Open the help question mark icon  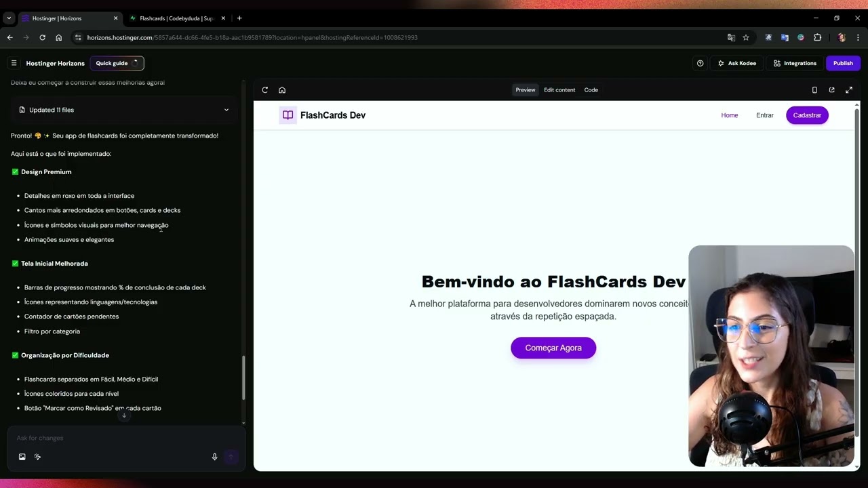[x=700, y=63]
